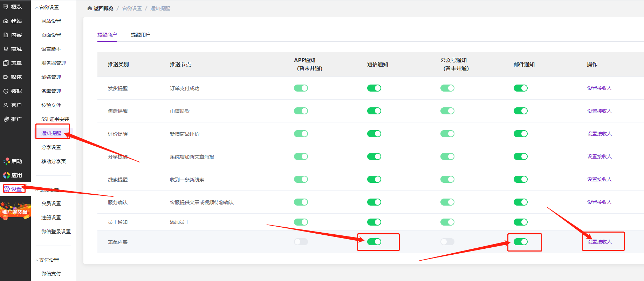Image resolution: width=644 pixels, height=281 pixels.
Task: Open the 数据 chart icon
Action: pos(6,91)
